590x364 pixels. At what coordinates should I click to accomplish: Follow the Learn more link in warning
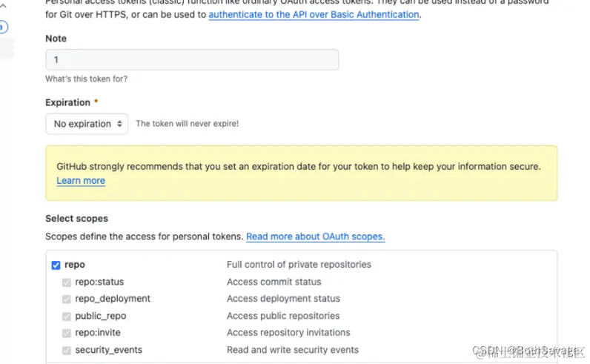(81, 181)
